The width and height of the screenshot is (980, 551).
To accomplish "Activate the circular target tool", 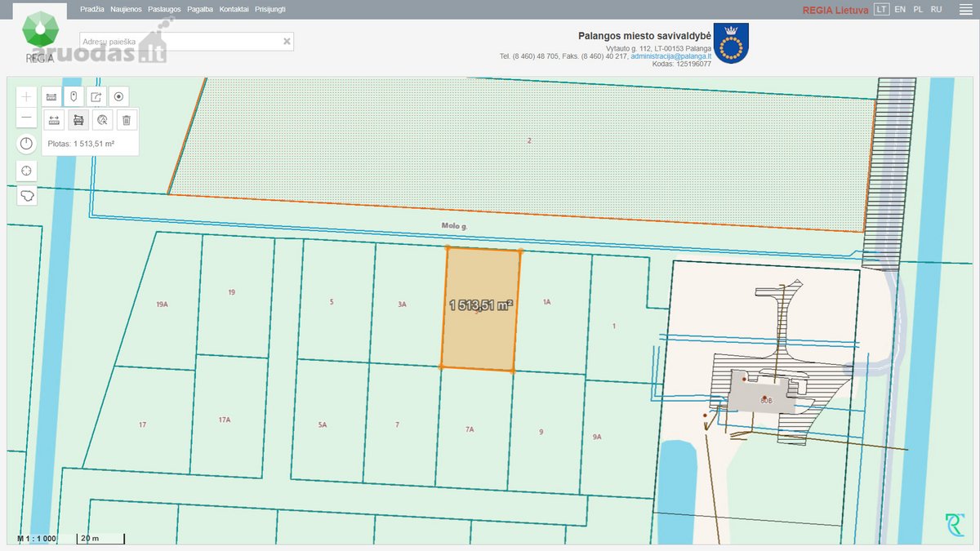I will point(119,96).
